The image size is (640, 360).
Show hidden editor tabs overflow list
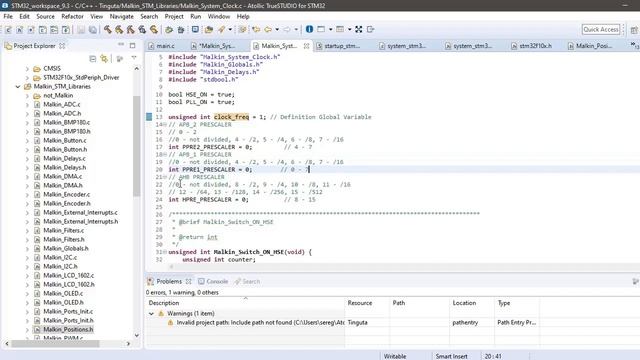click(x=635, y=45)
